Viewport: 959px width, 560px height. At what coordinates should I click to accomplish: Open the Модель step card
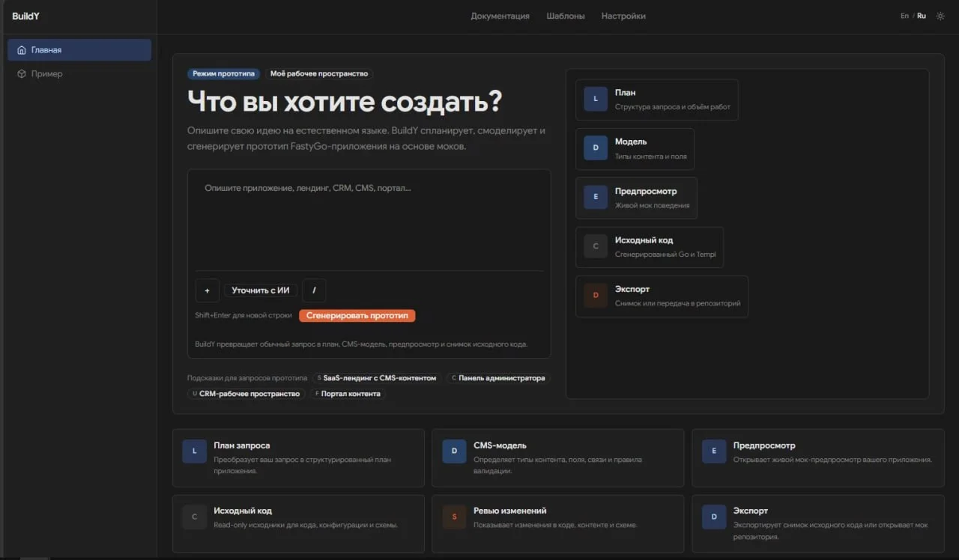coord(635,148)
